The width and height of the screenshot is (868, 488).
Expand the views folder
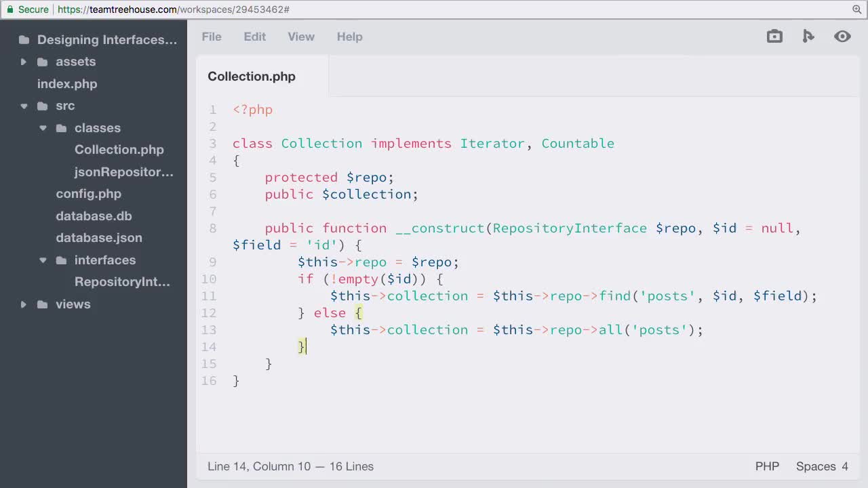24,304
